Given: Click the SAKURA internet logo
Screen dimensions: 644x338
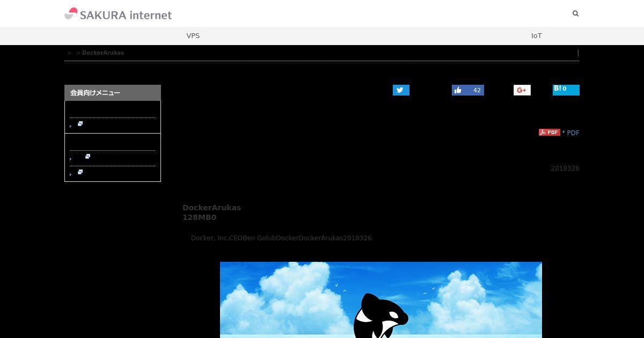Looking at the screenshot, I should 118,14.
